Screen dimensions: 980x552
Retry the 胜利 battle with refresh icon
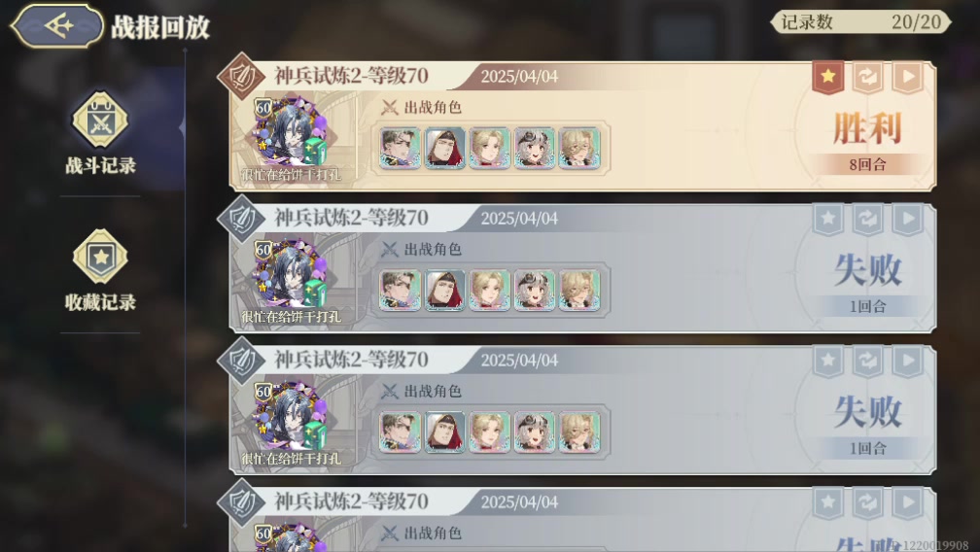coord(868,78)
